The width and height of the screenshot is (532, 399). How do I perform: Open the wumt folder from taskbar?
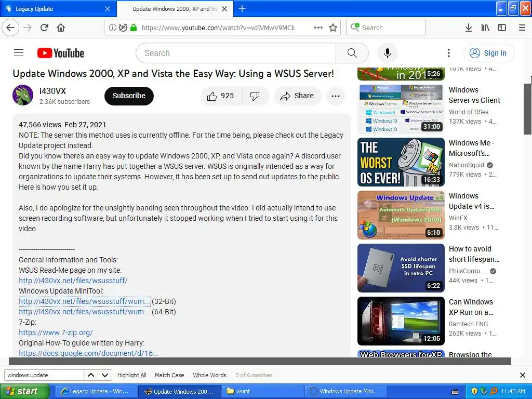(x=263, y=391)
